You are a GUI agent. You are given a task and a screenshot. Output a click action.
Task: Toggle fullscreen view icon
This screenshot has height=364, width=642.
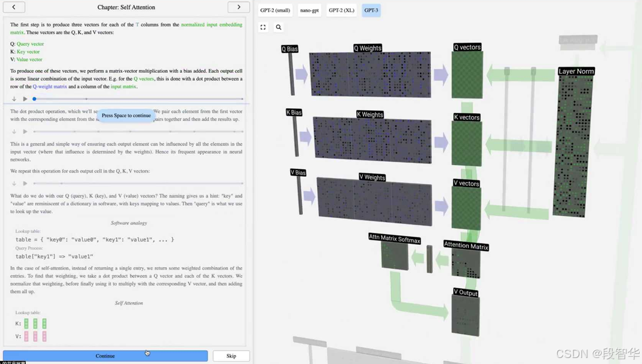[263, 28]
